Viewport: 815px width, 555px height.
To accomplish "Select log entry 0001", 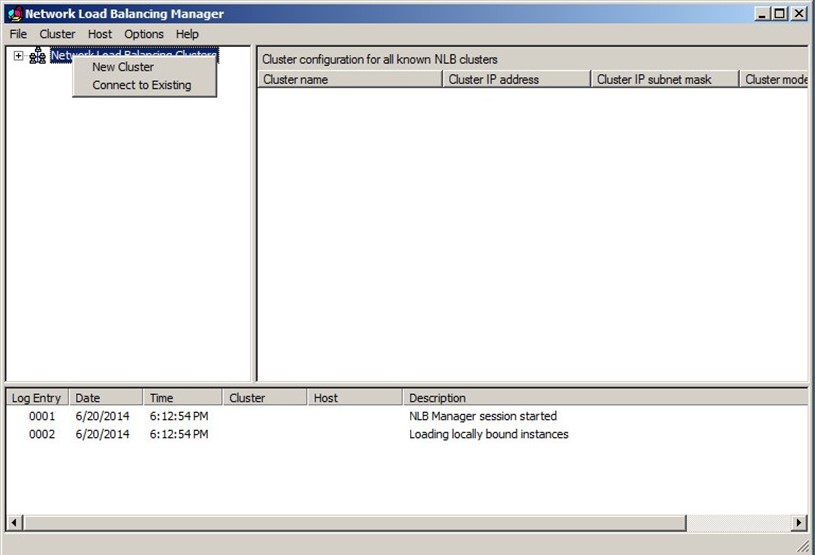I will coord(42,416).
